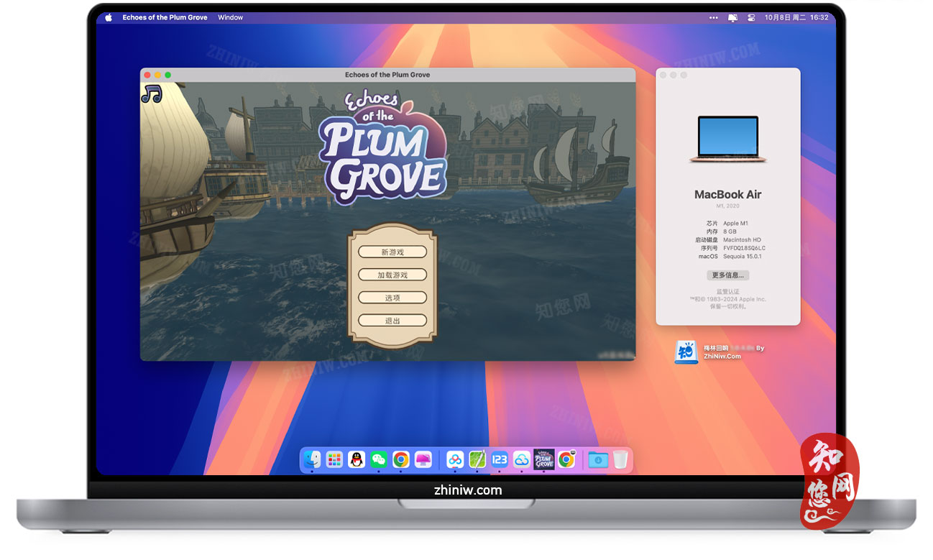This screenshot has height=560, width=933.
Task: Open Plum Grove game icon in dock
Action: click(x=544, y=459)
